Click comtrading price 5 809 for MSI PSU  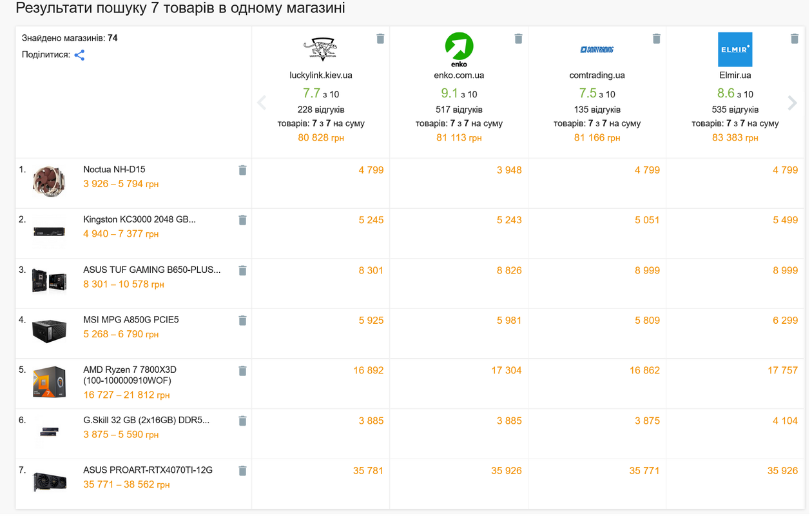[647, 320]
